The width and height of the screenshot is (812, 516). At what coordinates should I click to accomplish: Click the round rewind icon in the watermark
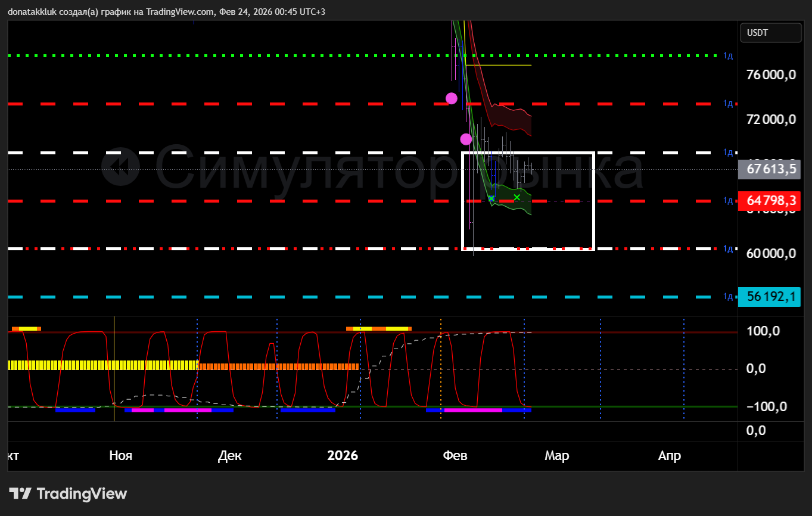pos(120,167)
